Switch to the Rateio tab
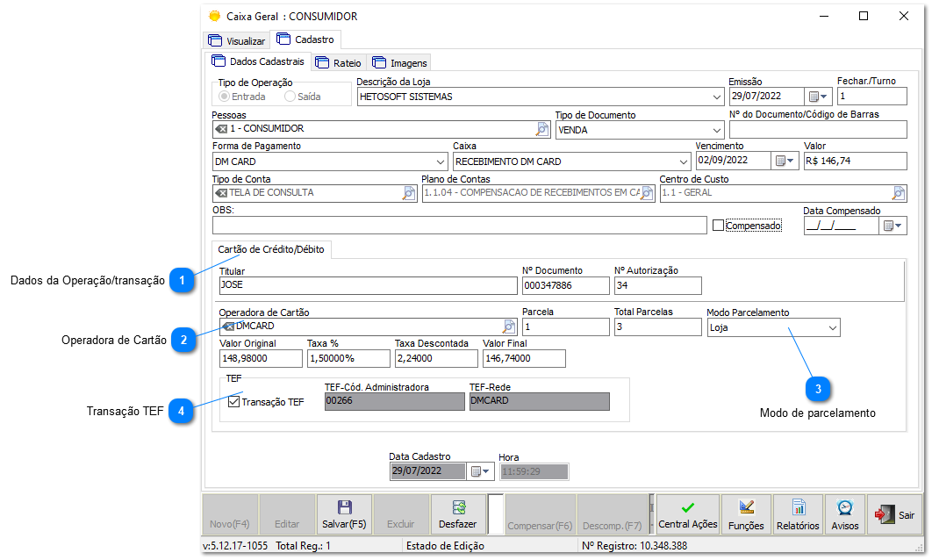The image size is (932, 560). [338, 63]
